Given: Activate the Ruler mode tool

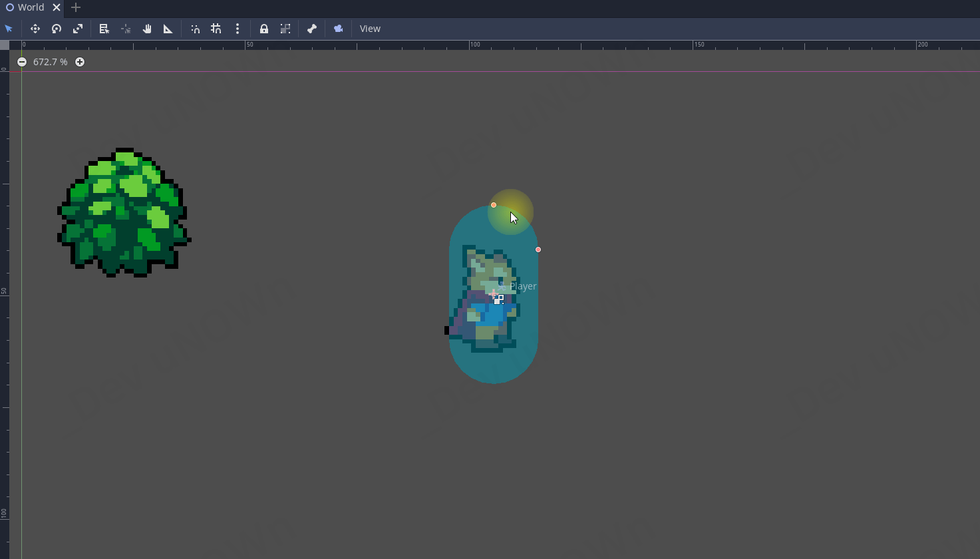Looking at the screenshot, I should 168,29.
